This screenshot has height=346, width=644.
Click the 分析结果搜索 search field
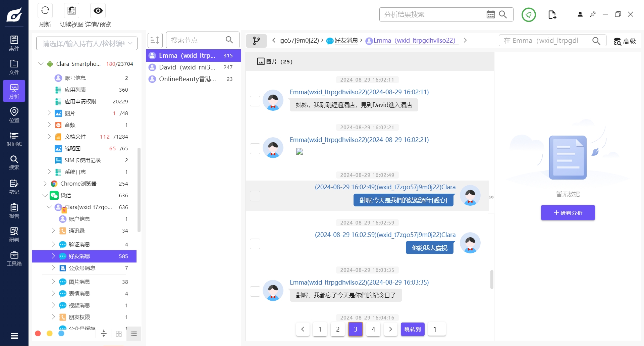pos(433,14)
